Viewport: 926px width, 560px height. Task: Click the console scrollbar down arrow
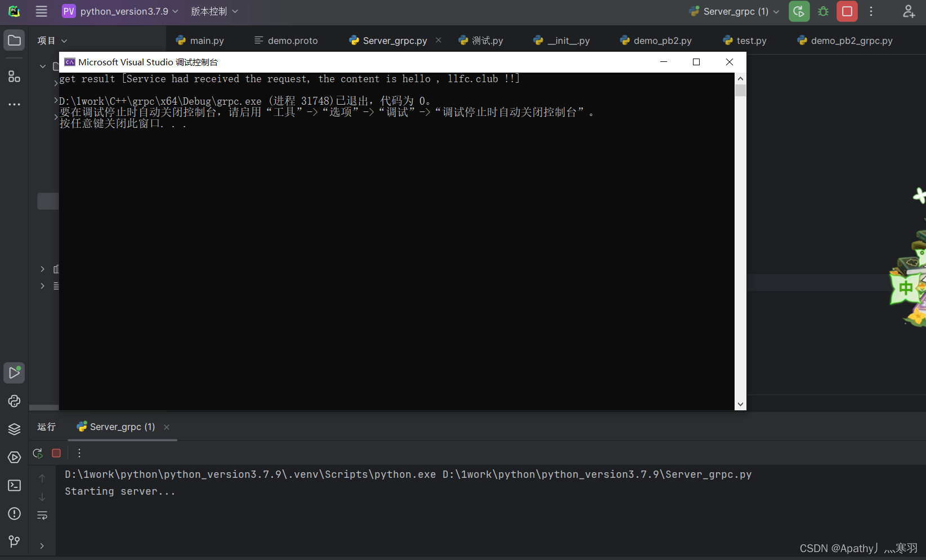point(740,404)
